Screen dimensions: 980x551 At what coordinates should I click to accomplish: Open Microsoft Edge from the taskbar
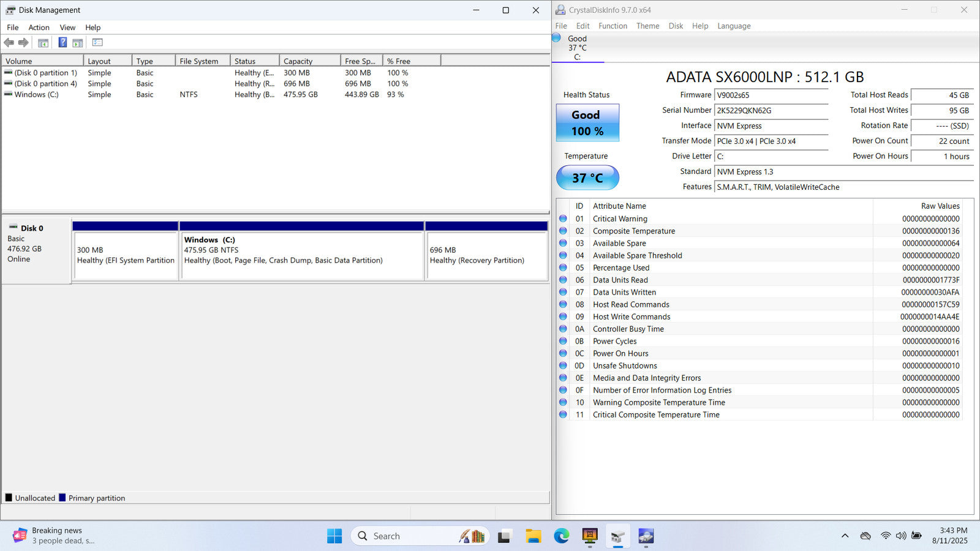click(x=561, y=536)
